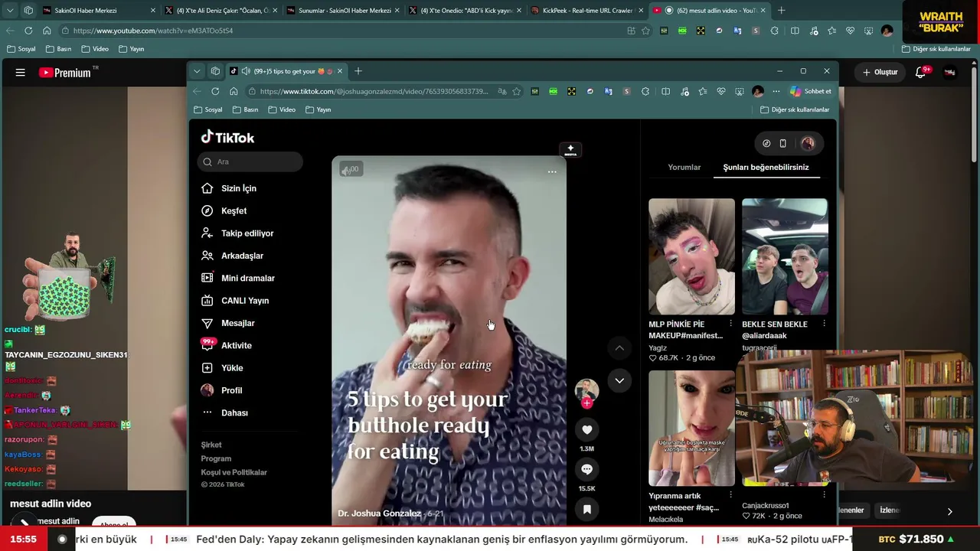Like the TikTok video with heart icon
This screenshot has height=551, width=980.
pos(587,430)
